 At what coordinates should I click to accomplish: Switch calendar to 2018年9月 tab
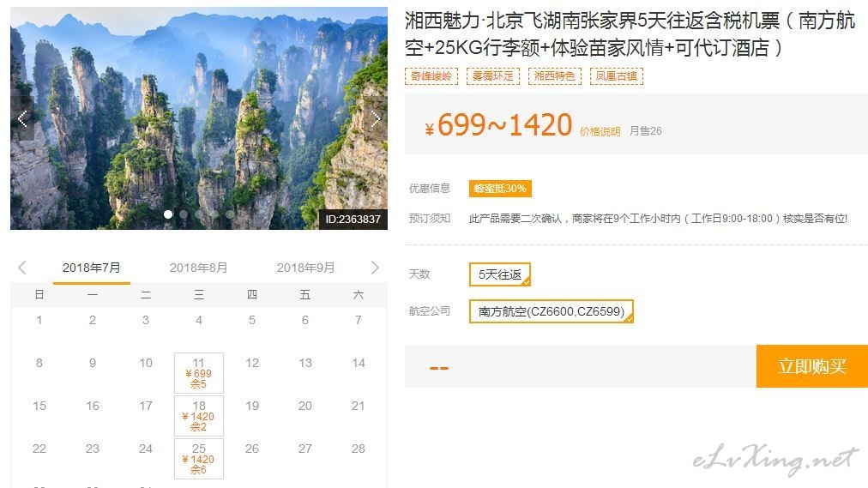coord(305,268)
